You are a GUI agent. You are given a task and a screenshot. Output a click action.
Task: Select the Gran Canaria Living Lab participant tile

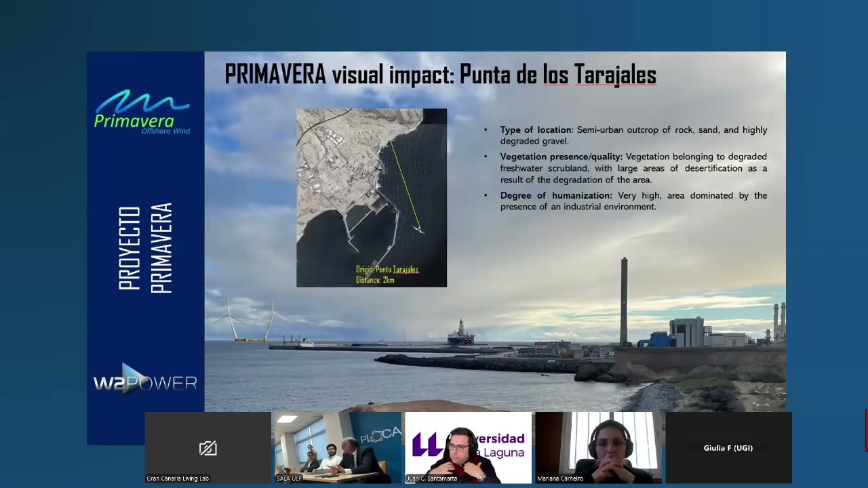208,448
